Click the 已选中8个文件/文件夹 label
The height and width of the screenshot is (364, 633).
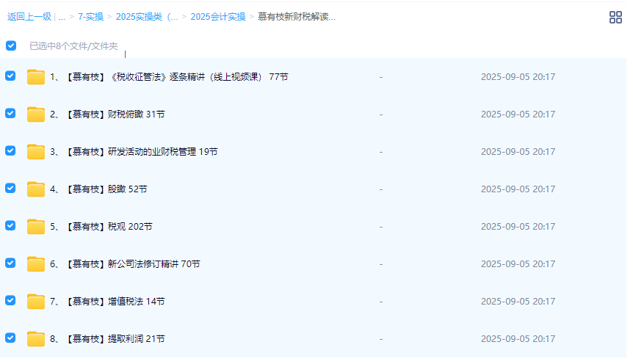(x=74, y=46)
